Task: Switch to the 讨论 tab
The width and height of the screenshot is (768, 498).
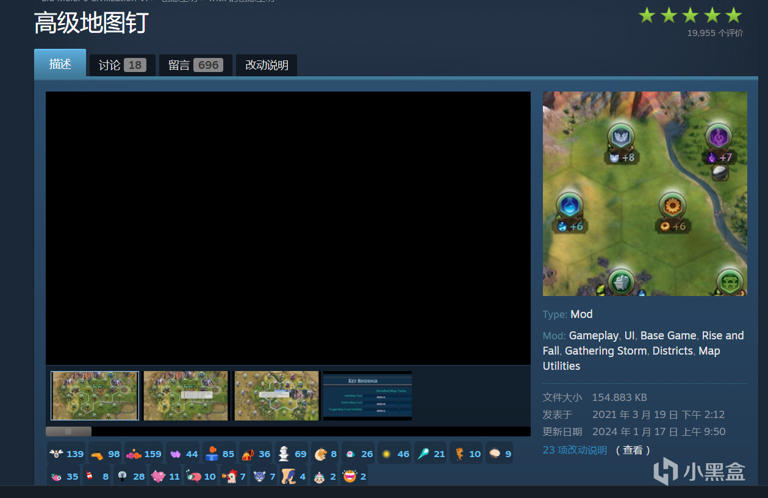Action: (121, 65)
